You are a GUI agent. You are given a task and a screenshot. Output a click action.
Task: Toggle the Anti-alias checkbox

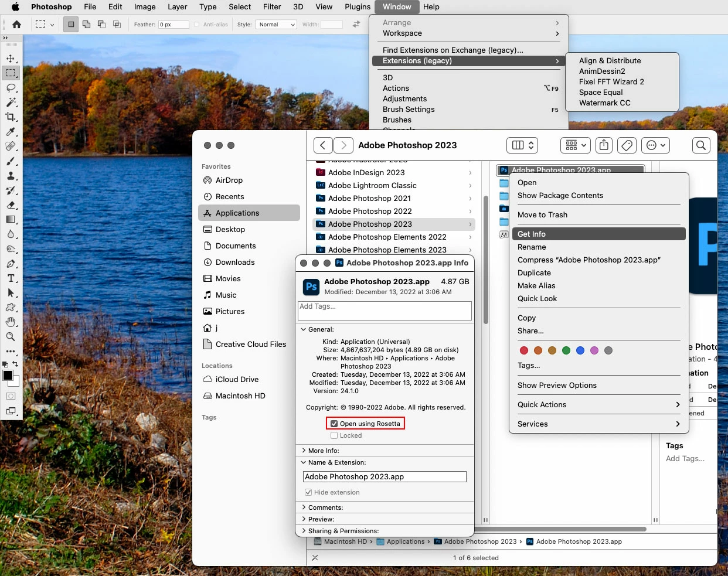pos(197,25)
